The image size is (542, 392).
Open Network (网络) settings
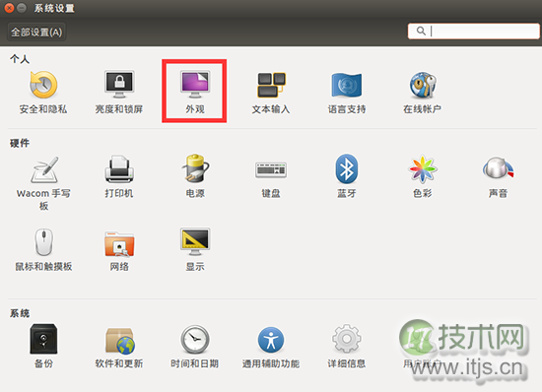coord(119,250)
